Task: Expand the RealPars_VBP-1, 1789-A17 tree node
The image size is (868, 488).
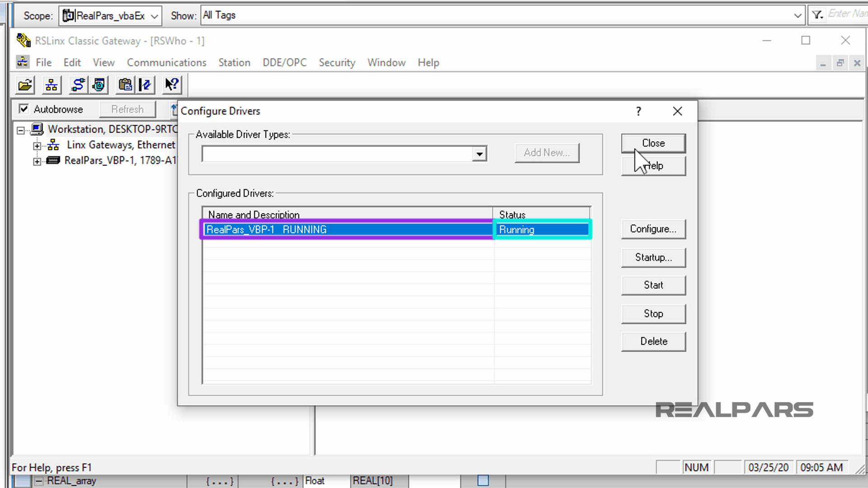Action: coord(37,161)
